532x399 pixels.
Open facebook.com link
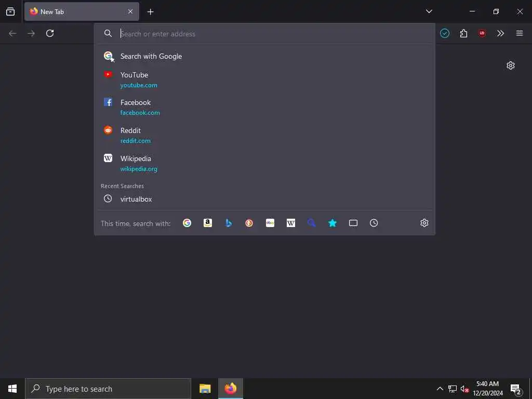click(140, 113)
